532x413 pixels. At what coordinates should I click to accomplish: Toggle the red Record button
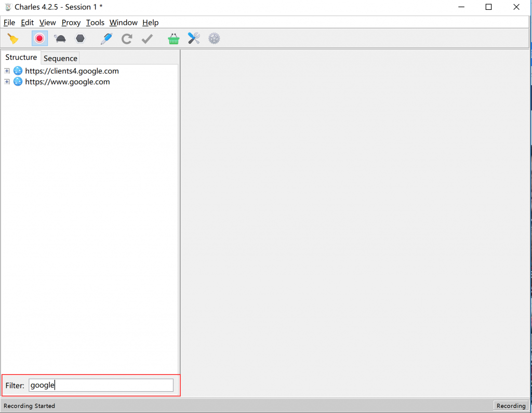click(39, 38)
